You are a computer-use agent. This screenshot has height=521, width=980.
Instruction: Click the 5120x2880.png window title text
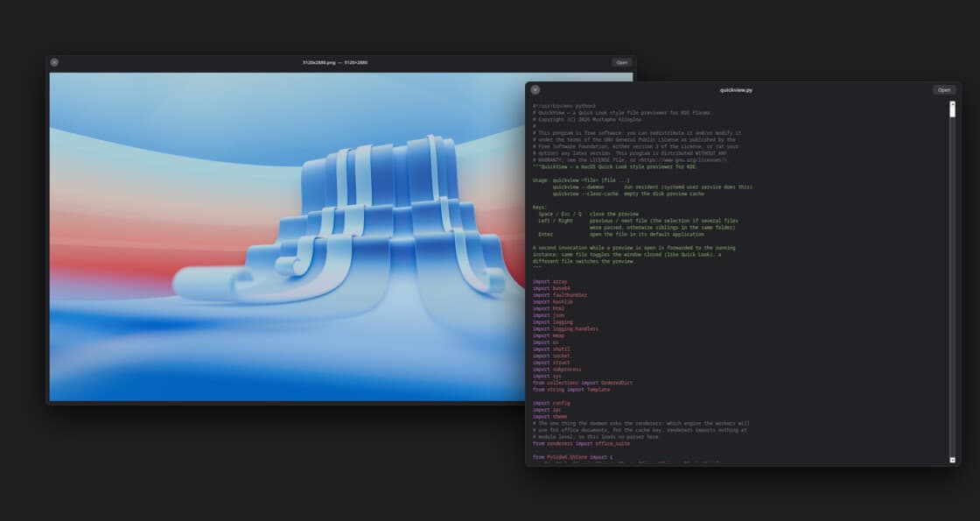[x=335, y=62]
